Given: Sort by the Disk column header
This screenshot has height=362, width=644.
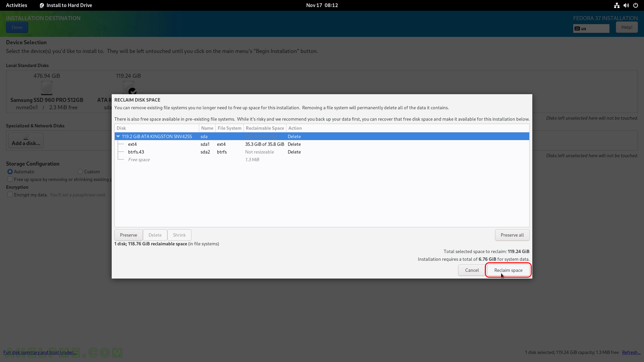Looking at the screenshot, I should (x=157, y=128).
